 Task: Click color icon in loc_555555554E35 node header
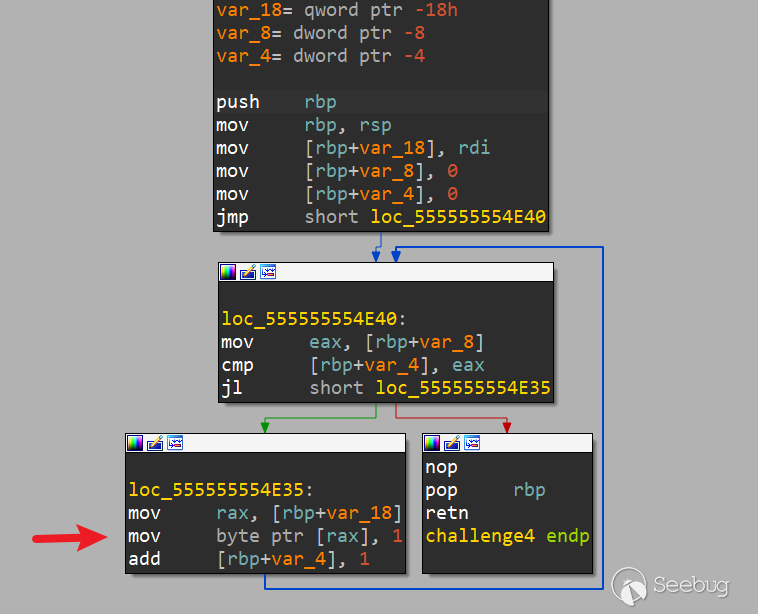click(135, 443)
